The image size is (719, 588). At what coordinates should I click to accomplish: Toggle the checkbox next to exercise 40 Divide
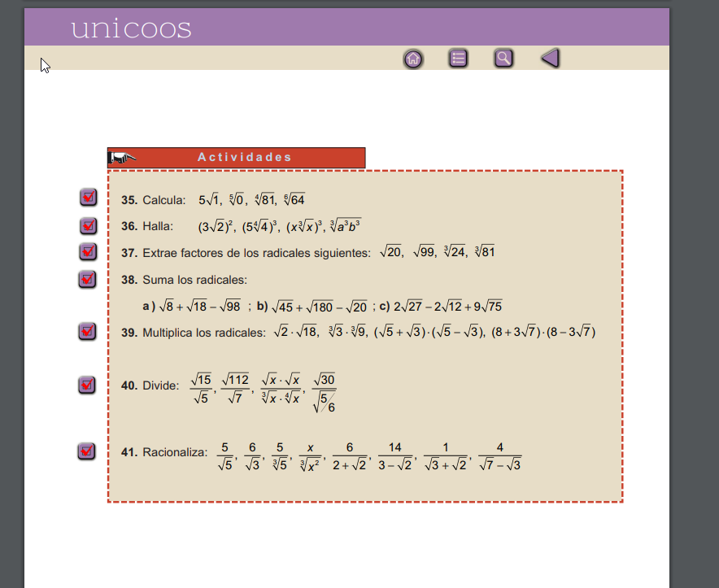tap(87, 385)
